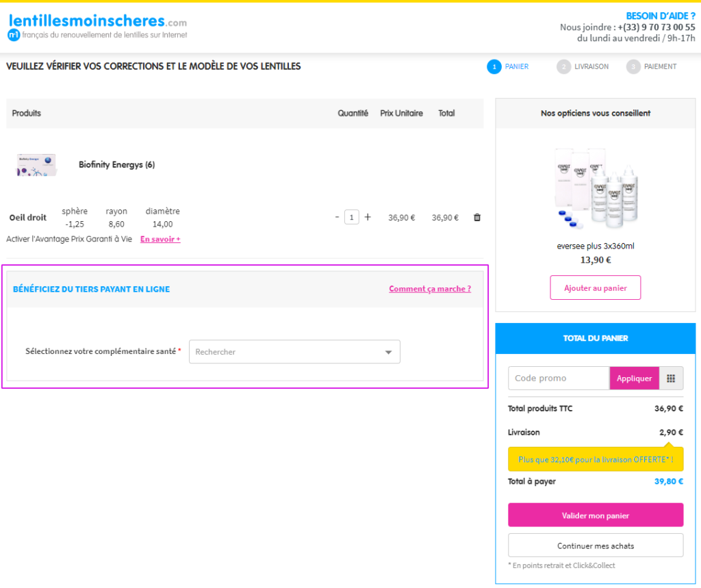Click Activer l'Avantage Prix Garanti à Vie text

point(69,239)
